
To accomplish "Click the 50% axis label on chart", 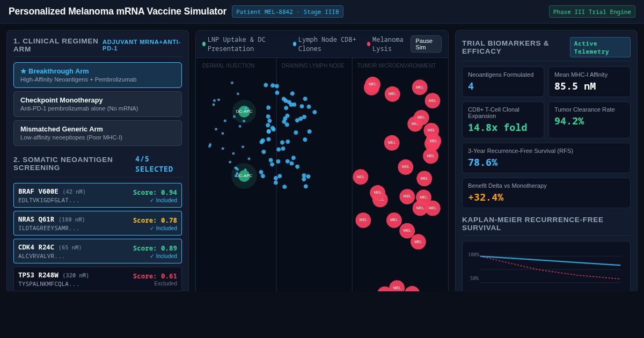I will tap(474, 278).
